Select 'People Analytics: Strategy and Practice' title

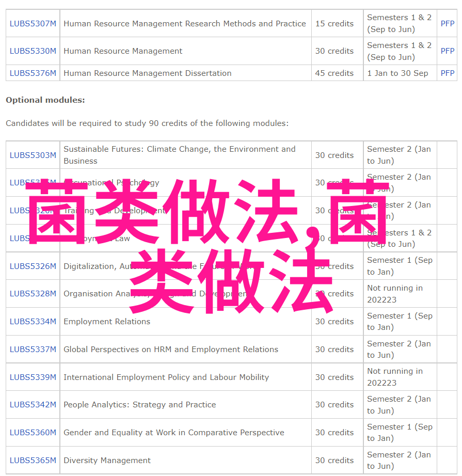[139, 405]
